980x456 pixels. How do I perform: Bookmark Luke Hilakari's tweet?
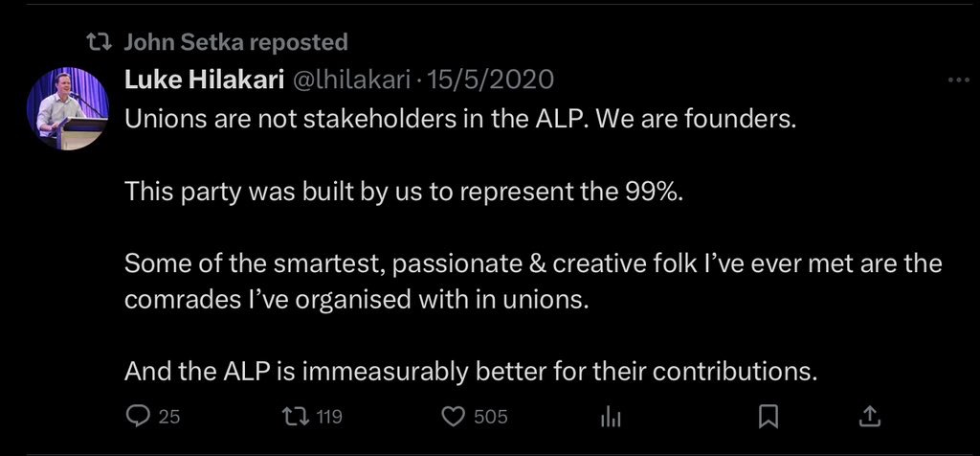click(767, 417)
